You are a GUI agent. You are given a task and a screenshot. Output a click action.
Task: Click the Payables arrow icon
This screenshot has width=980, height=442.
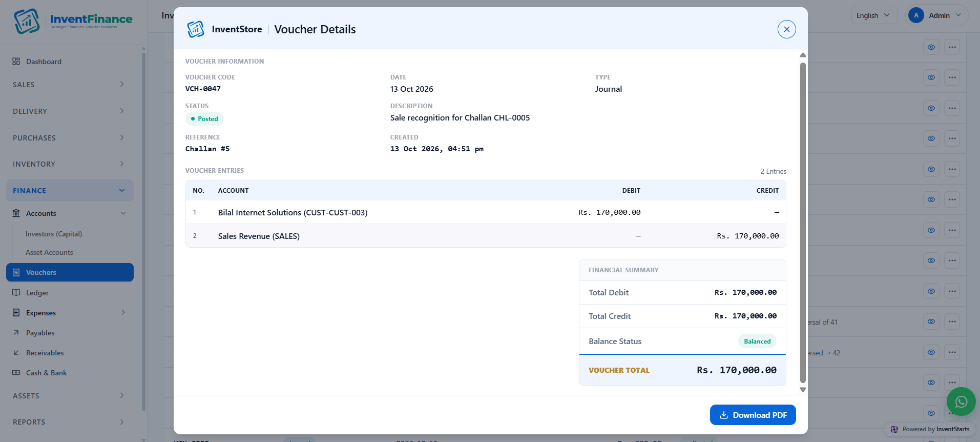pos(16,333)
